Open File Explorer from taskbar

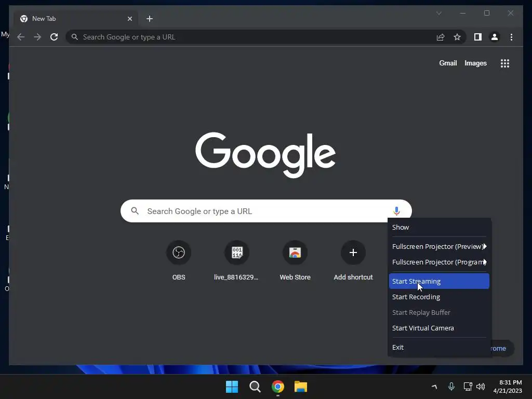coord(301,387)
